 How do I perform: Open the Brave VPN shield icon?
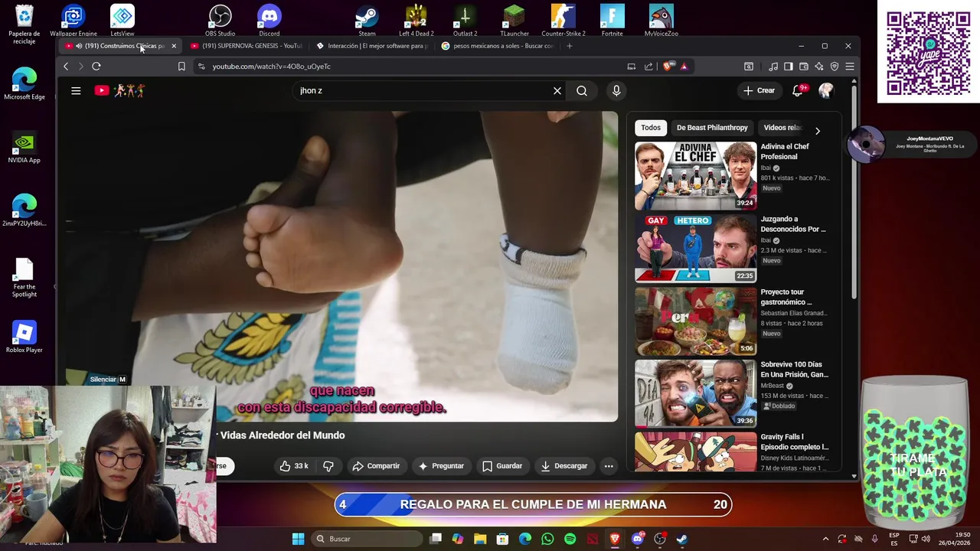(835, 67)
